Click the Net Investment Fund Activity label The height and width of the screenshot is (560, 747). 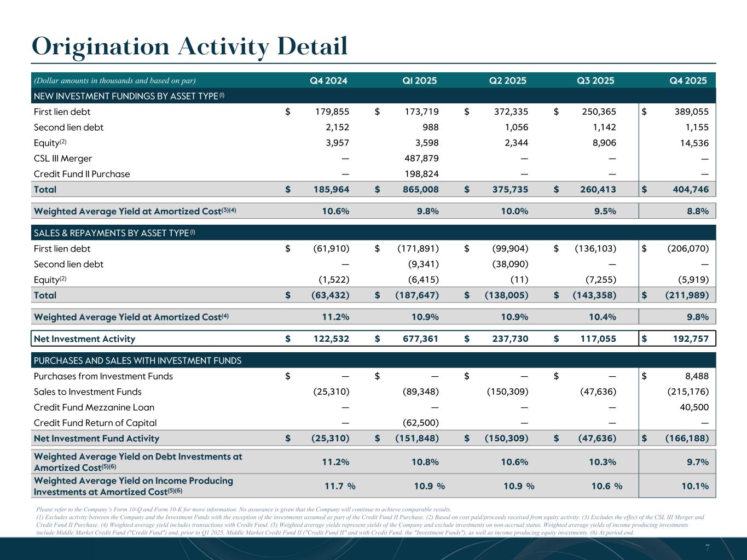pyautogui.click(x=96, y=438)
